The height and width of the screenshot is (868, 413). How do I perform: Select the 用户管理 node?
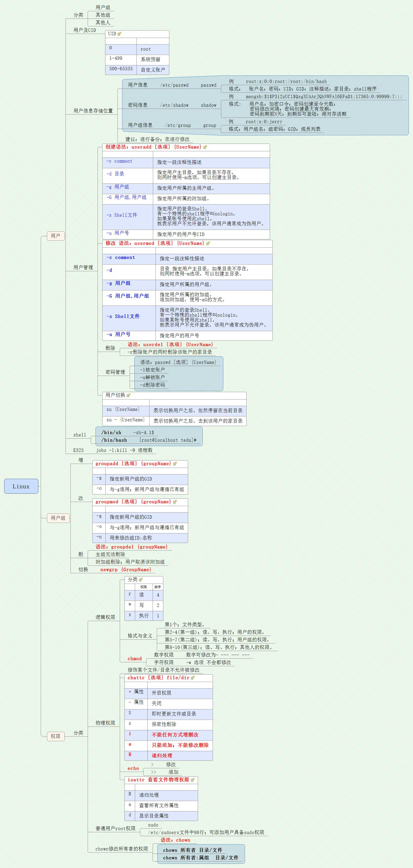[x=83, y=267]
